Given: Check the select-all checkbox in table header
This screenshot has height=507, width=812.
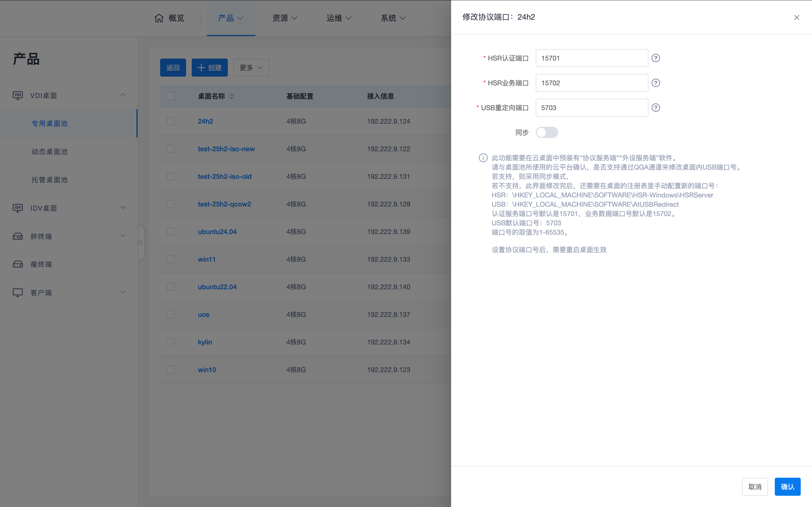Looking at the screenshot, I should (171, 96).
